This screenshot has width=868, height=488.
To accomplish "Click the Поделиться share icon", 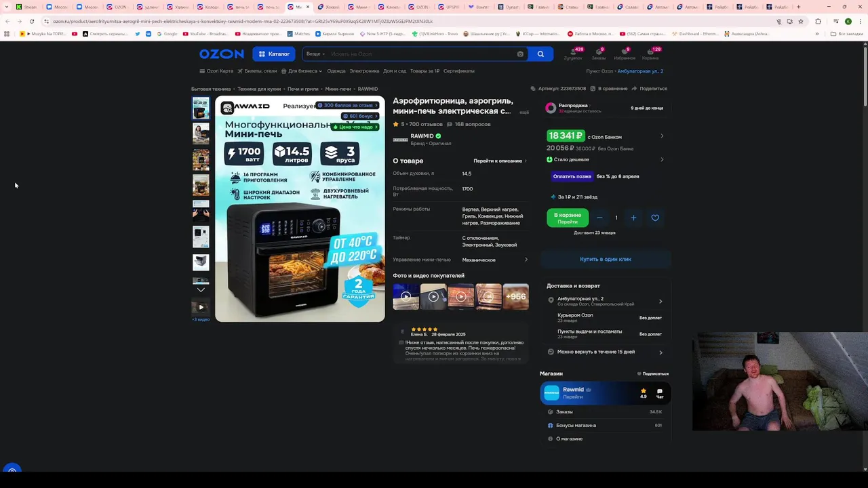I will (650, 89).
